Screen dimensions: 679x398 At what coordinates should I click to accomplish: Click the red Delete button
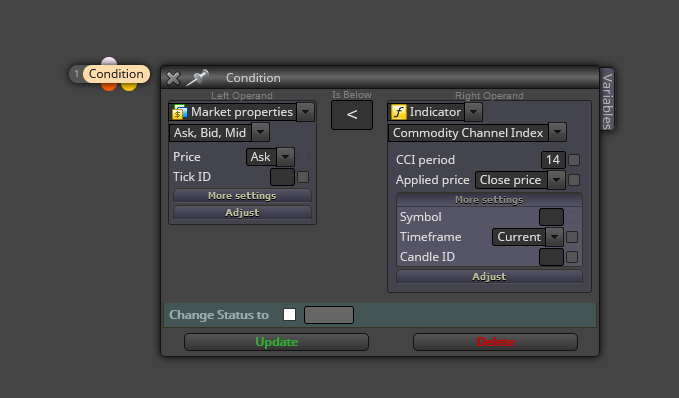point(495,342)
